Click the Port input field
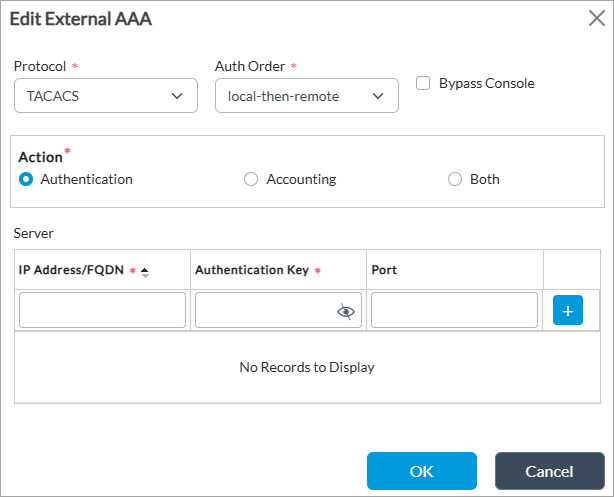614x497 pixels. [454, 310]
